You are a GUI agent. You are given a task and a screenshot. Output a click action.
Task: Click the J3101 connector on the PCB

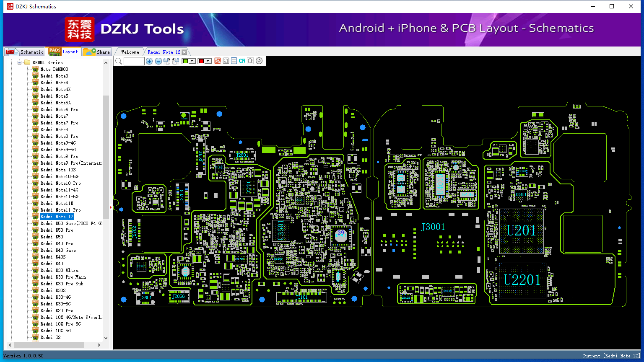coord(301,297)
